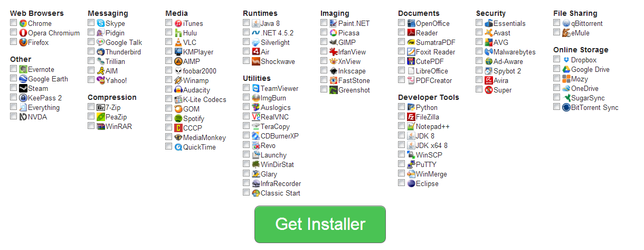Click the JDK x64 8 label

pyautogui.click(x=432, y=145)
